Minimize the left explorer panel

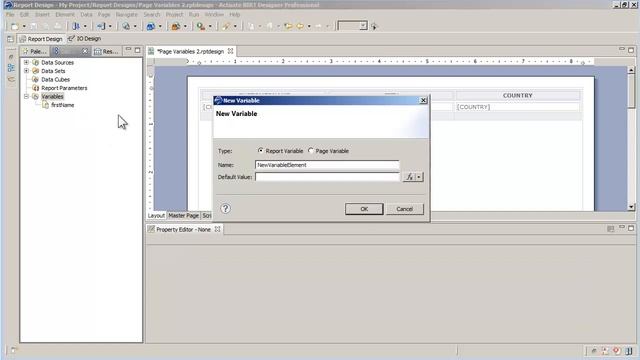pos(128,50)
